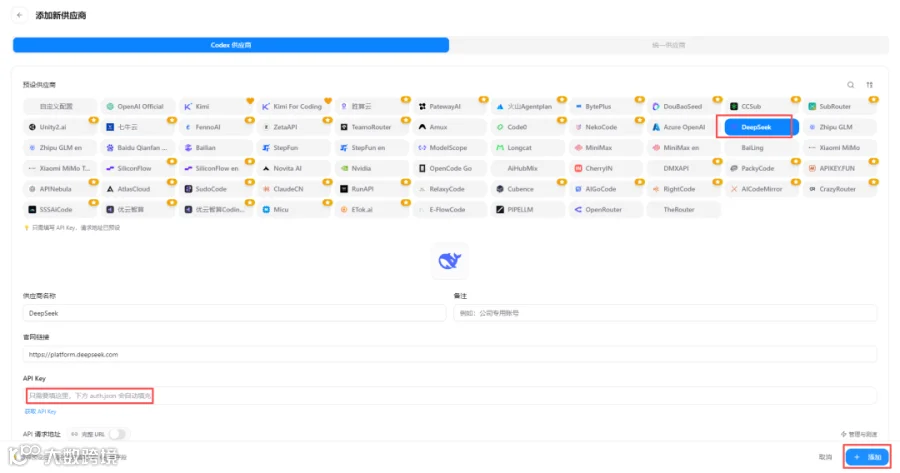Select the PackyCode preset
900x473 pixels.
pyautogui.click(x=762, y=169)
